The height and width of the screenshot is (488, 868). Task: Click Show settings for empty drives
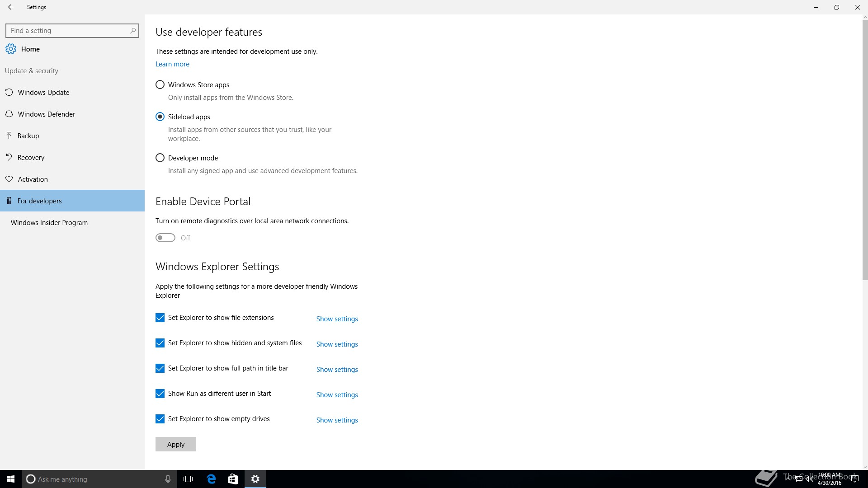[x=337, y=420]
